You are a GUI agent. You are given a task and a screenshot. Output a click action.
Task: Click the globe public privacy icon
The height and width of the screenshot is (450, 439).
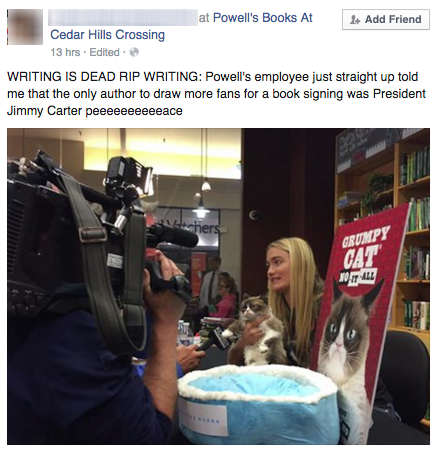pyautogui.click(x=134, y=52)
